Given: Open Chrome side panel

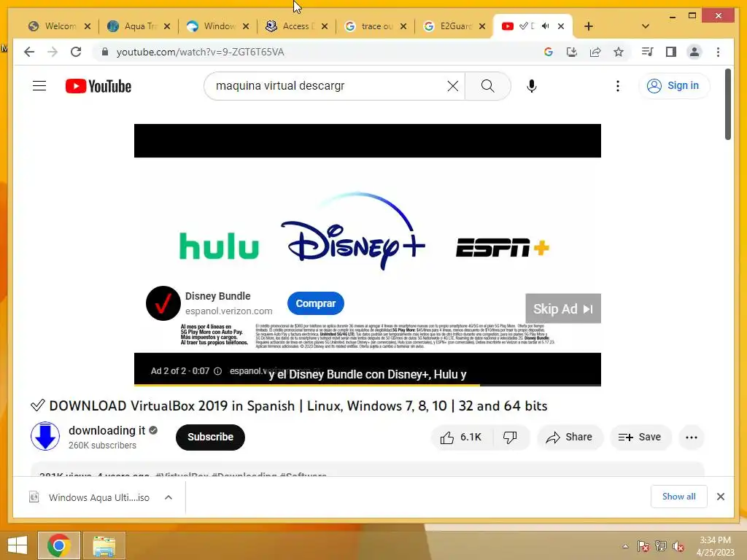Looking at the screenshot, I should coord(671,52).
